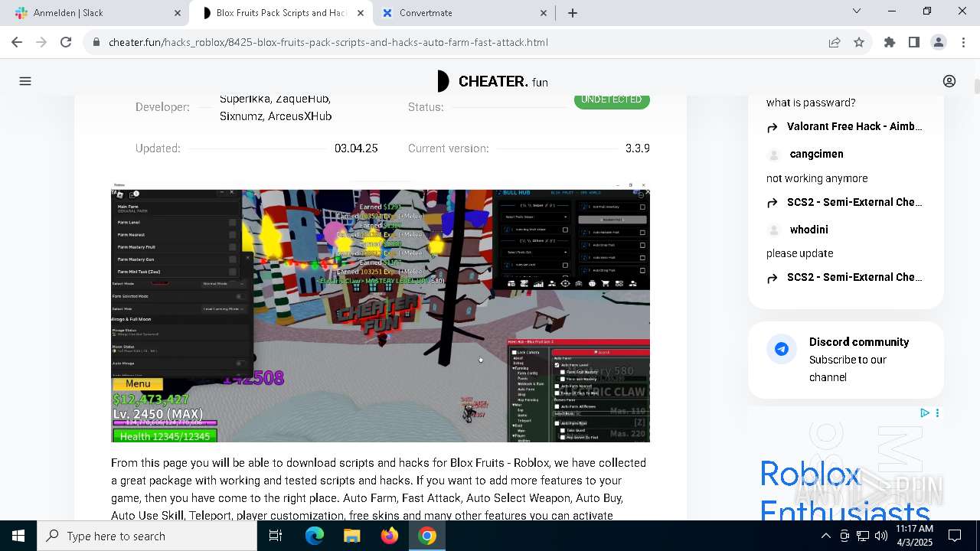Select the 'please update' comment text

(799, 253)
